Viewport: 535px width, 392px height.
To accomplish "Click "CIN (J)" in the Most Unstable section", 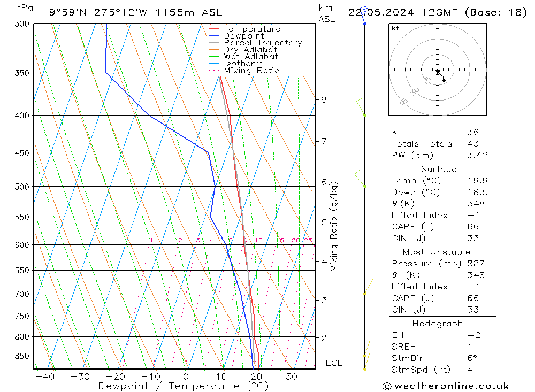I will coord(408,310).
